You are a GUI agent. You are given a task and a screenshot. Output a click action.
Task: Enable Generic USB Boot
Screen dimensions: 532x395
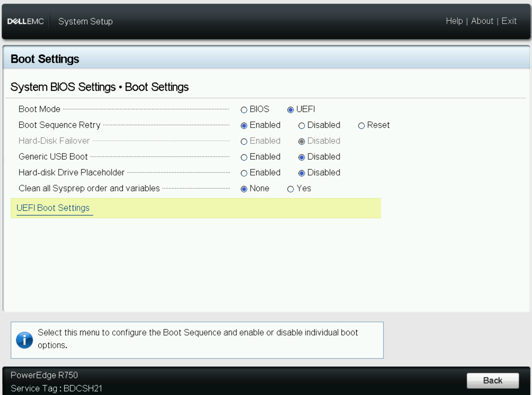pyautogui.click(x=244, y=157)
